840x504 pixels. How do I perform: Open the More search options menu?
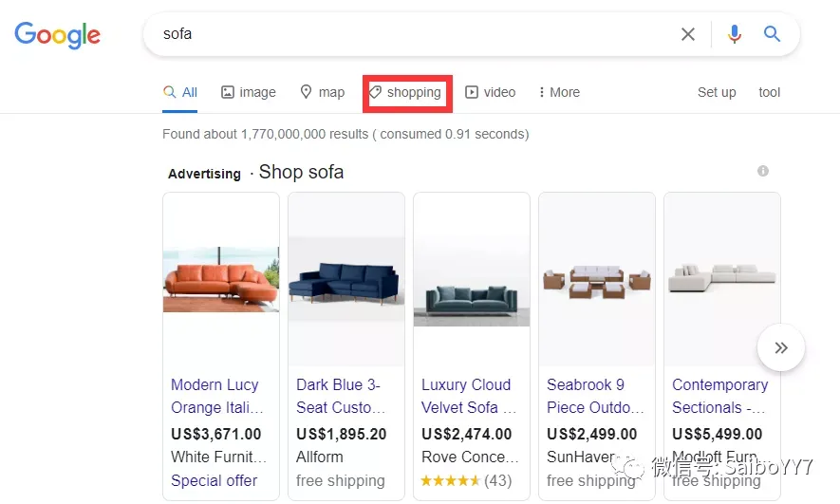coord(559,92)
